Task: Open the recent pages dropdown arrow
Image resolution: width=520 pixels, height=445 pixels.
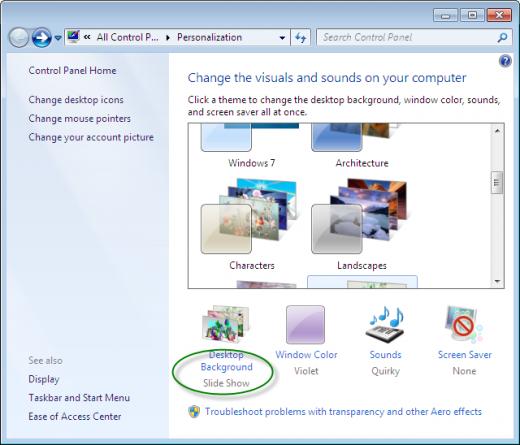Action: point(58,38)
